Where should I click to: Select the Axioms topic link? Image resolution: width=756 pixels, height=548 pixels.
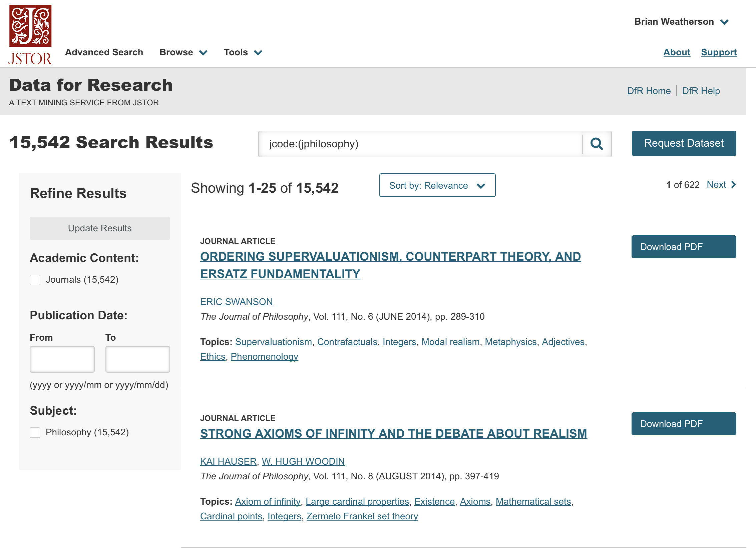click(475, 501)
